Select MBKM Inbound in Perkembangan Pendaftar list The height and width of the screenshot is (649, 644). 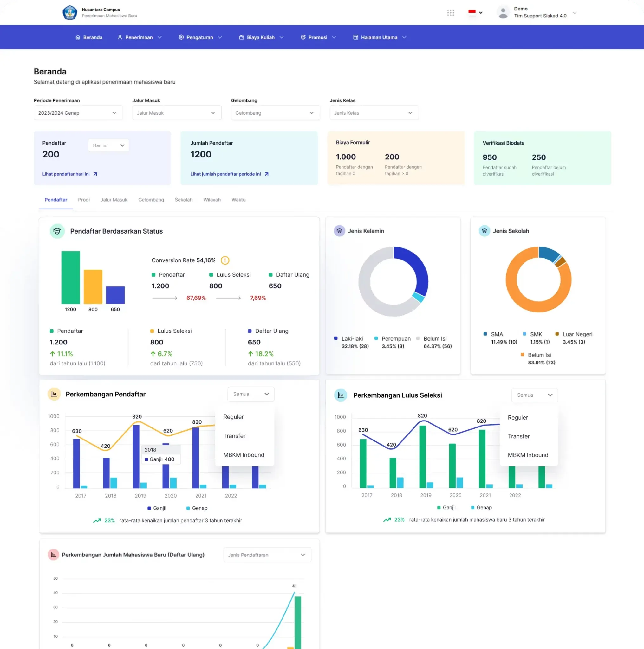244,455
